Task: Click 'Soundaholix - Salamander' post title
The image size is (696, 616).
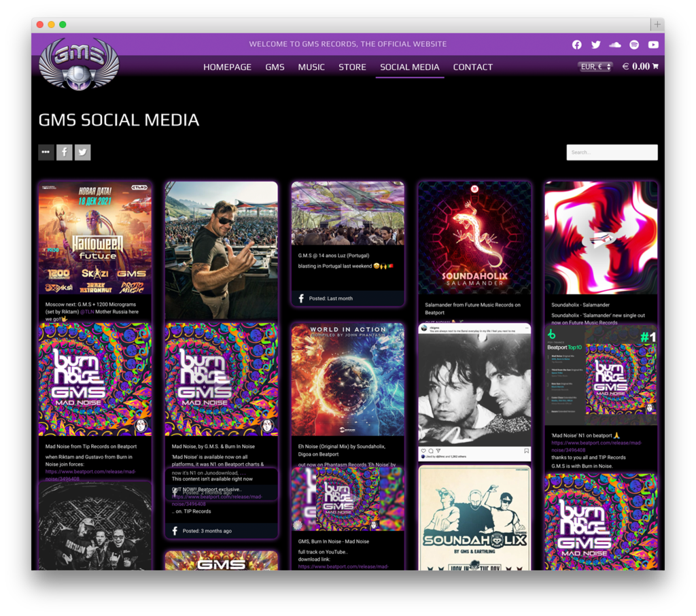Action: (x=580, y=305)
